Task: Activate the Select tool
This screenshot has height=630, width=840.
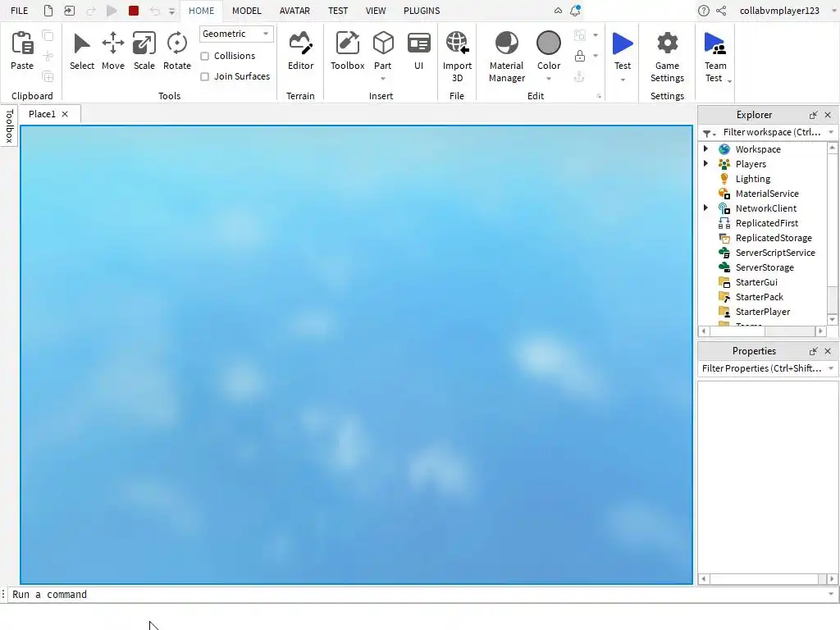Action: 81,50
